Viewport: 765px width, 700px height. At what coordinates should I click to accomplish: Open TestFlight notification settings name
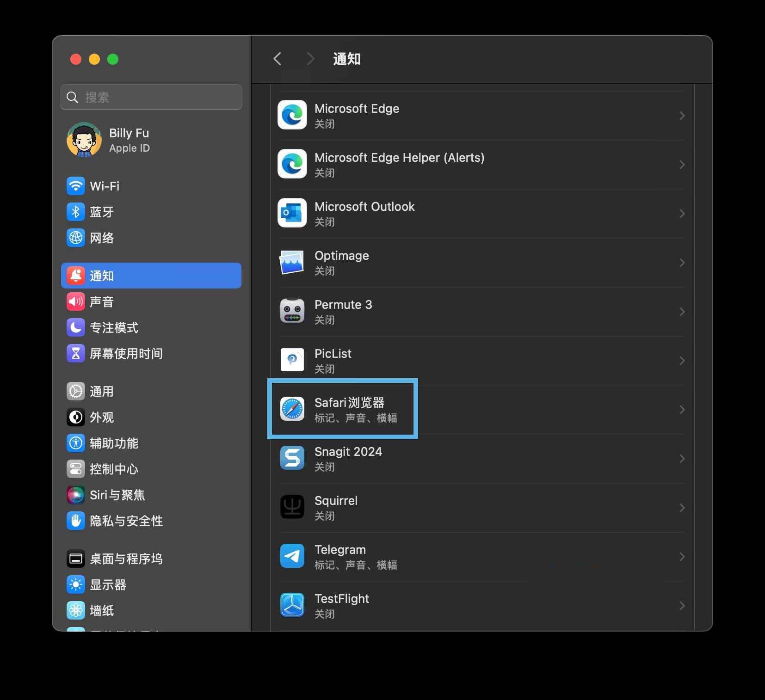(342, 599)
